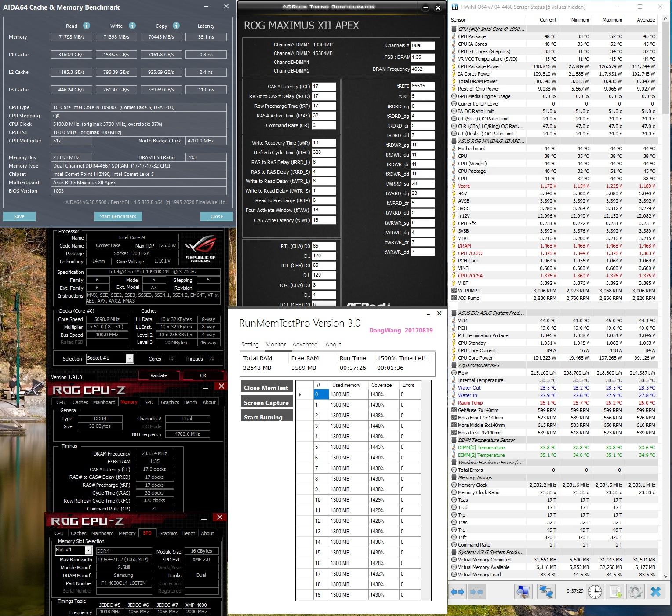Collapse Windows Hardware Errors group
This screenshot has width=672, height=616.
click(454, 463)
